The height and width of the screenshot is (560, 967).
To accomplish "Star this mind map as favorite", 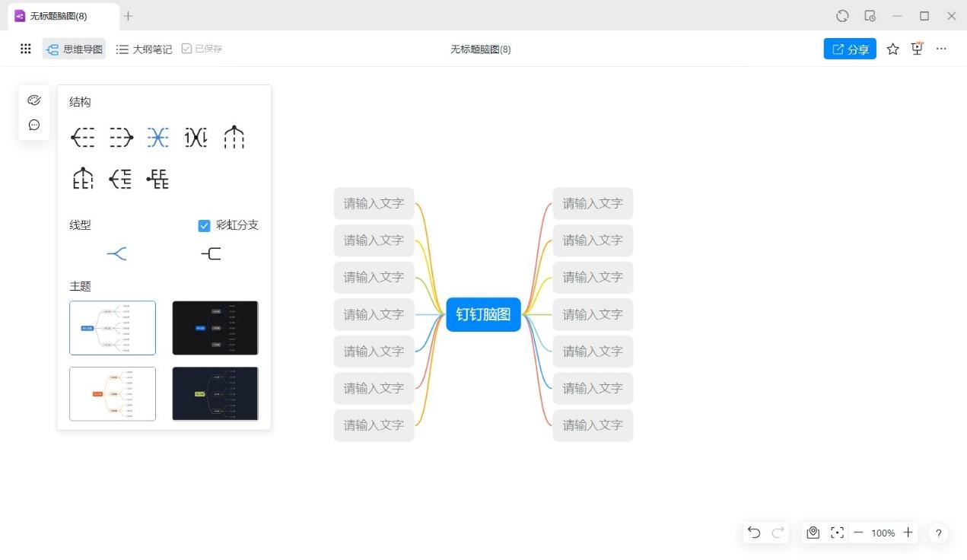I will [893, 49].
